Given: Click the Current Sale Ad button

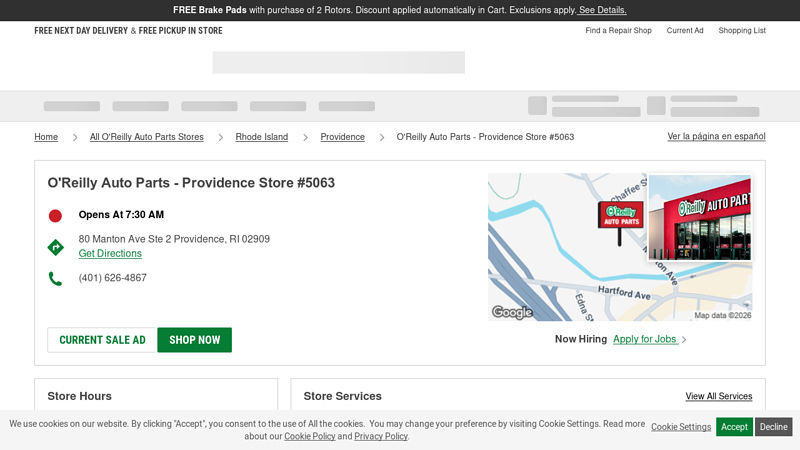Looking at the screenshot, I should [103, 340].
